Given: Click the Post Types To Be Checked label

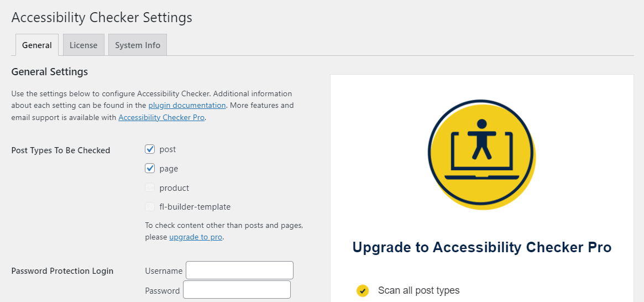Looking at the screenshot, I should tap(61, 150).
